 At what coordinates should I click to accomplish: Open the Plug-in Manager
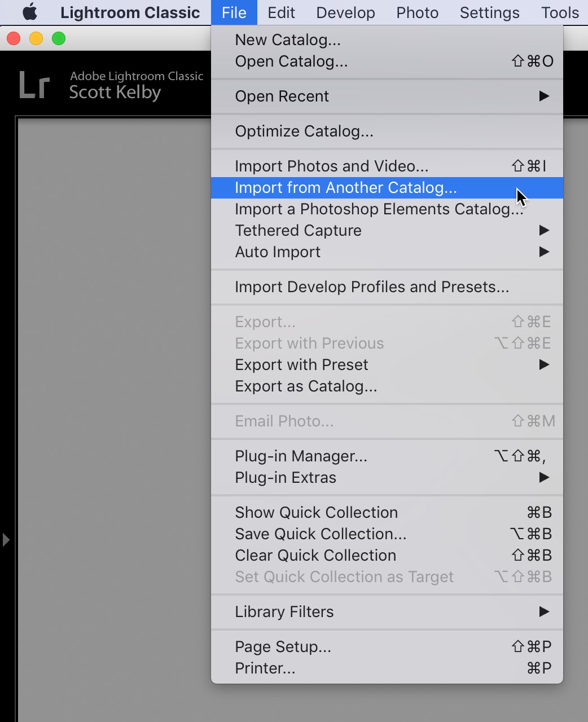[x=387, y=456]
